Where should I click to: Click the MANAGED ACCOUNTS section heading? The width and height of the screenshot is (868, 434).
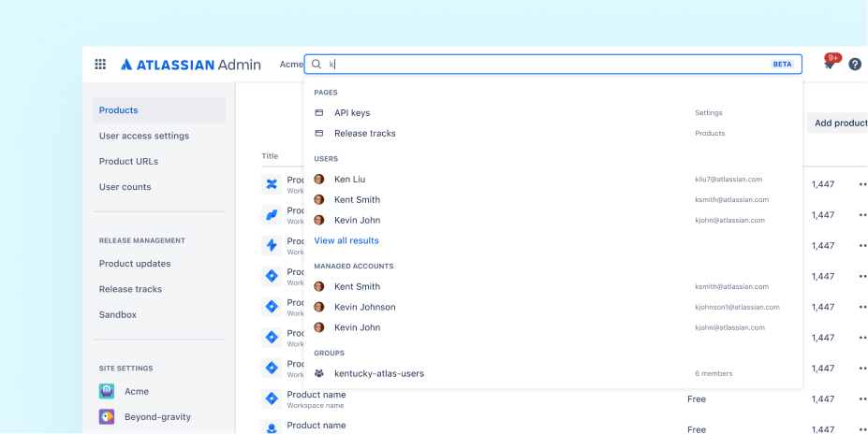[x=354, y=266]
